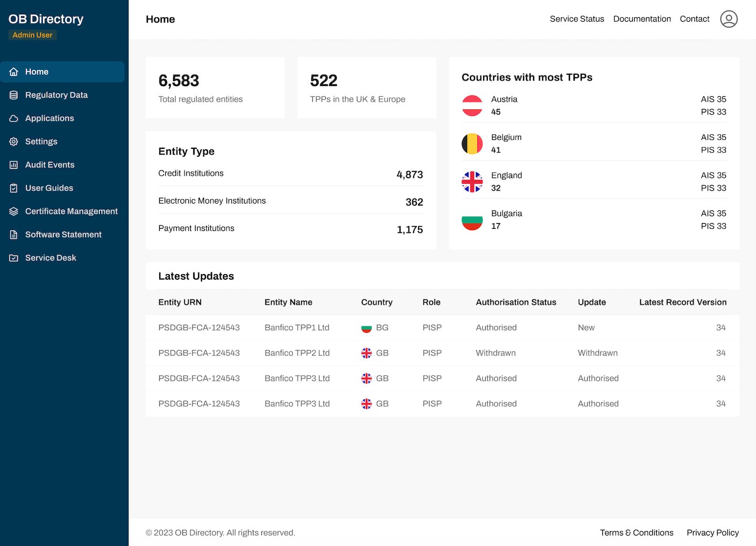Screen dimensions: 756x546
Task: Click the Audit Events chart icon
Action: pos(14,165)
